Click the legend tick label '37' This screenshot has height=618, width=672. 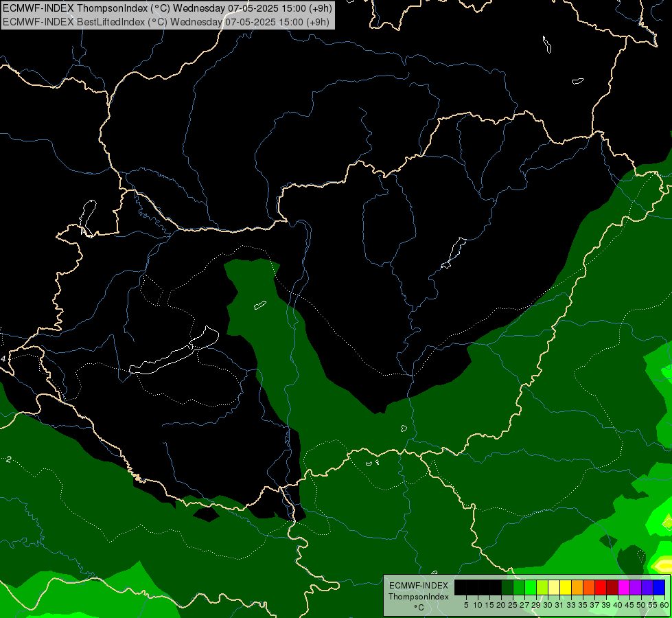594,605
